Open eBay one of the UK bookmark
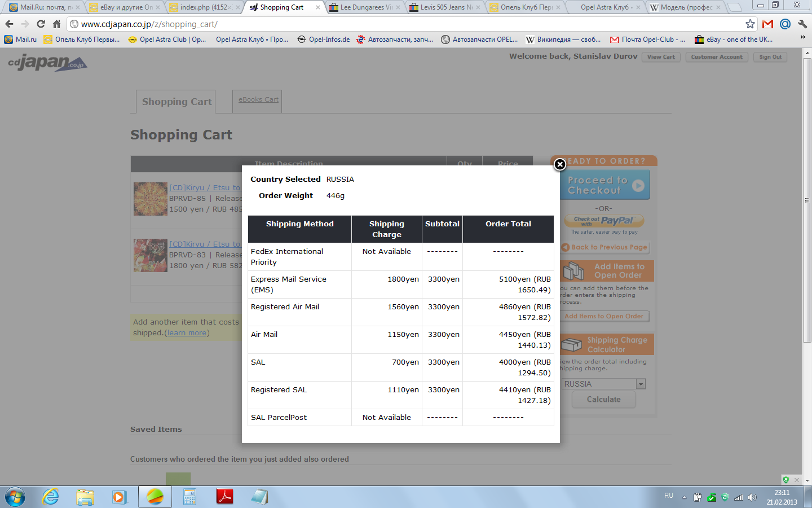 733,40
